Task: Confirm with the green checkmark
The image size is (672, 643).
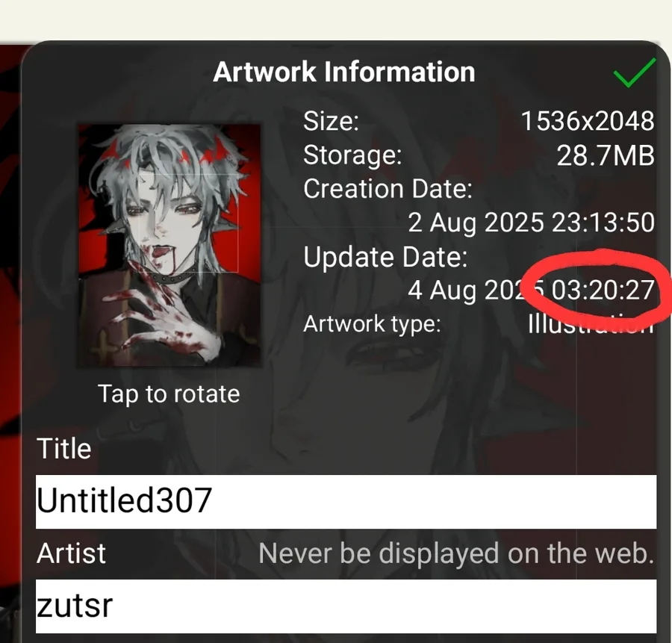Action: click(x=634, y=72)
